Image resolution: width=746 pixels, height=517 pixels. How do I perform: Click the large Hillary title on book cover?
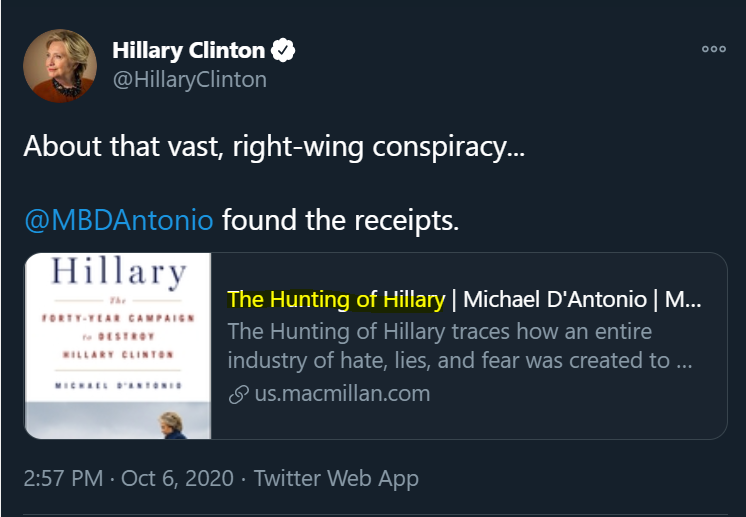click(118, 274)
